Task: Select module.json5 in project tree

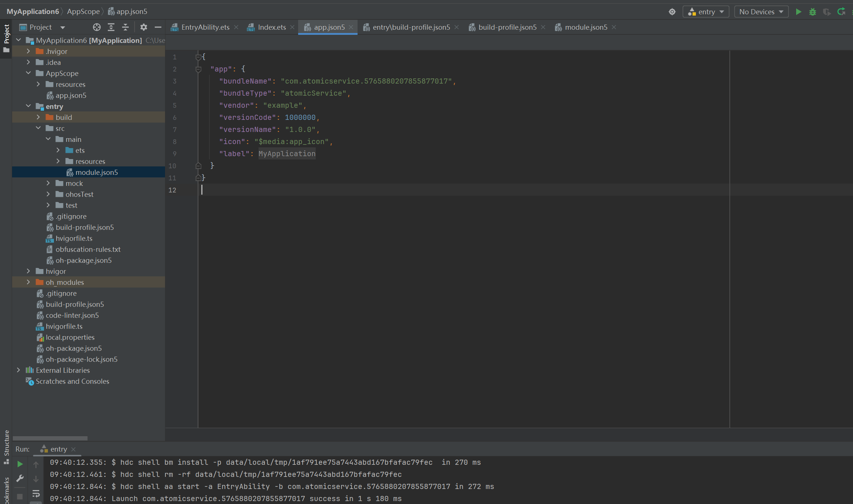Action: pyautogui.click(x=97, y=172)
